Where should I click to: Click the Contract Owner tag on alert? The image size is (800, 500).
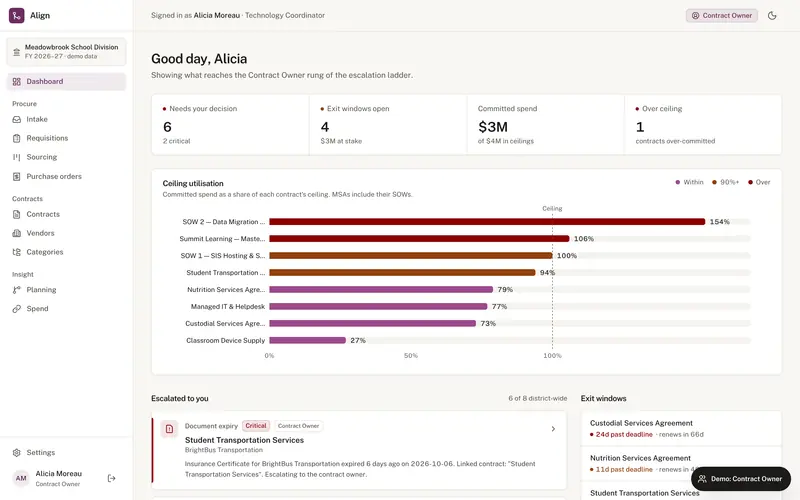tap(298, 426)
